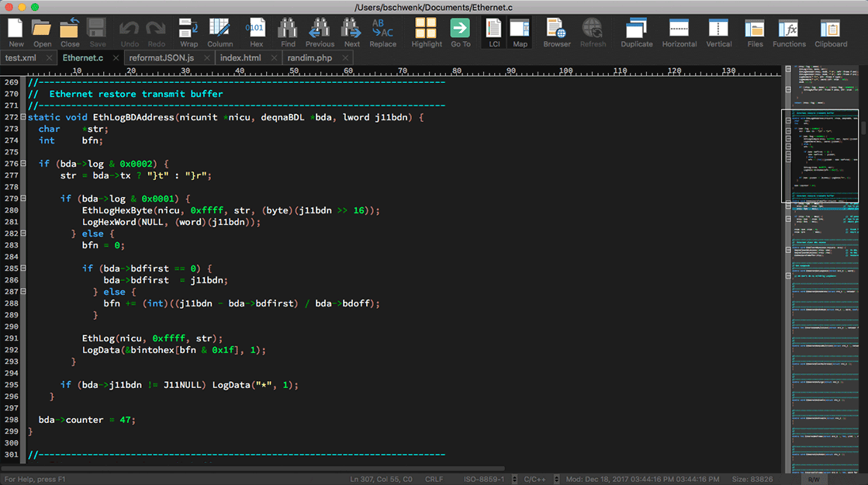Duplicate the current window view
The height and width of the screenshot is (485, 868).
[x=636, y=29]
